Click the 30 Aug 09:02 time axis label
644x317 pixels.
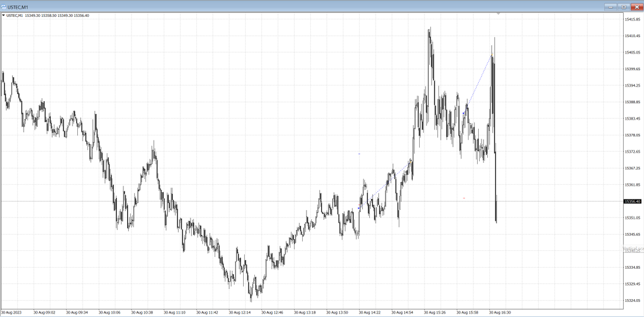pos(44,312)
